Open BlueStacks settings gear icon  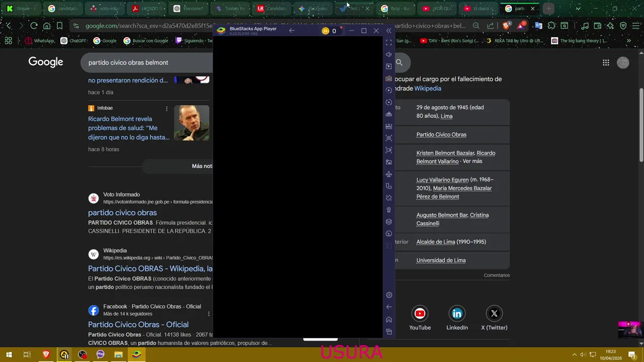pos(389,295)
